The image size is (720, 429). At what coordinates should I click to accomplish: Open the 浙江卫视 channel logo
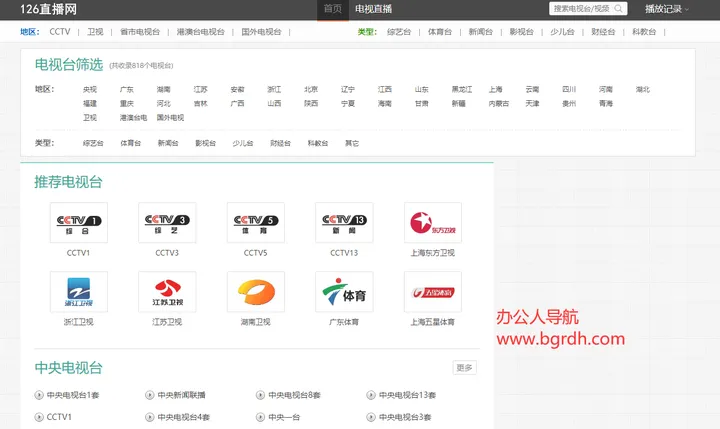click(x=79, y=292)
